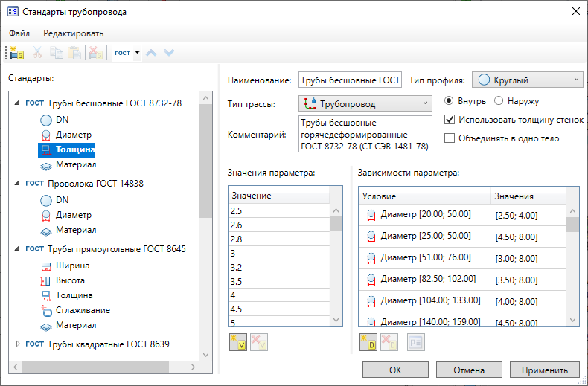Viewport: 588px width, 386px height.
Task: Click the OK button
Action: pos(395,370)
